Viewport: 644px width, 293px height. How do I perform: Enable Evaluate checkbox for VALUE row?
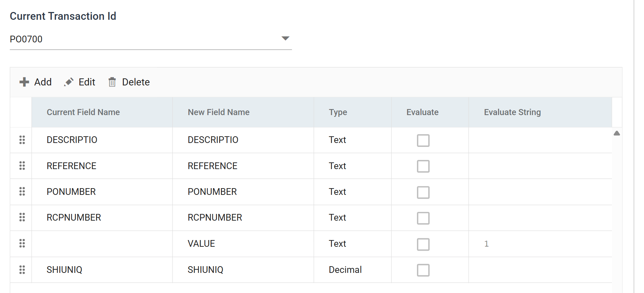423,244
